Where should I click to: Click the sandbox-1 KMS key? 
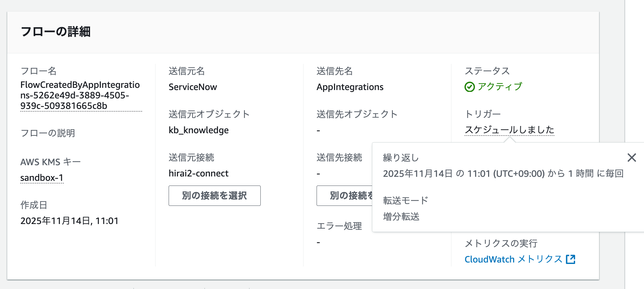click(42, 178)
